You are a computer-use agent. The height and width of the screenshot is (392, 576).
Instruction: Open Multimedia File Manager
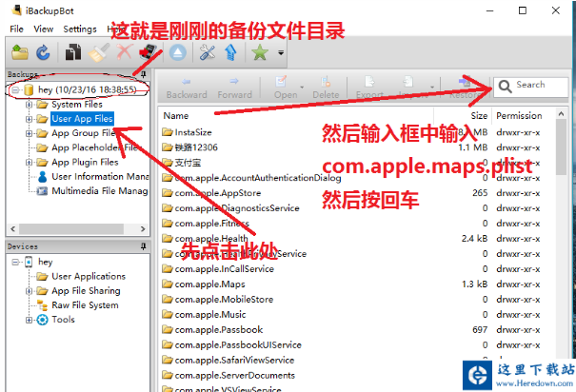click(100, 191)
